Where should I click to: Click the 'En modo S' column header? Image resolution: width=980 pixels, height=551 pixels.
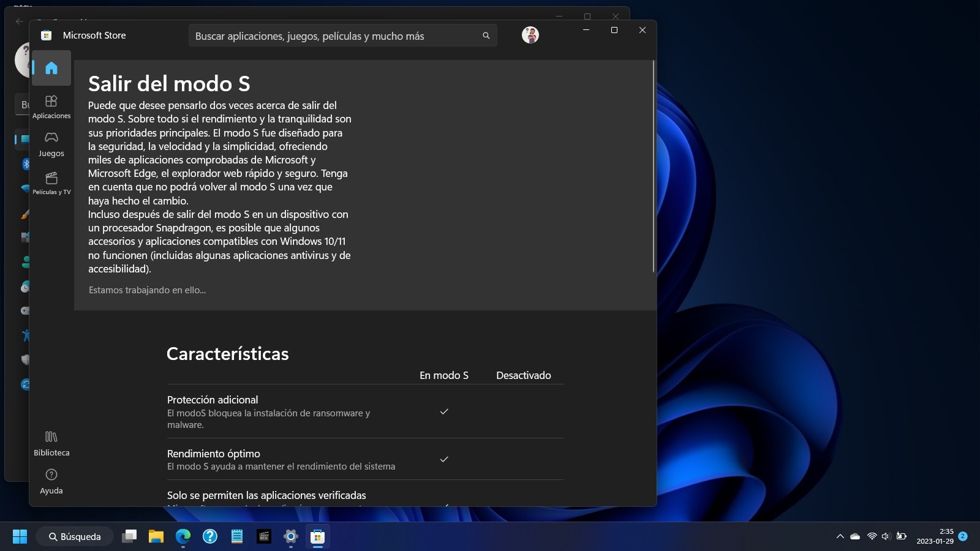(x=444, y=375)
